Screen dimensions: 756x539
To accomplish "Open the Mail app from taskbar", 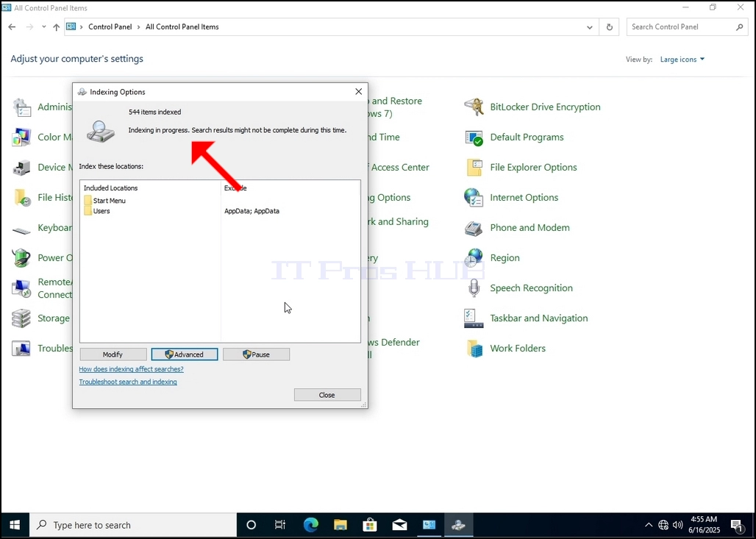I will [x=400, y=525].
